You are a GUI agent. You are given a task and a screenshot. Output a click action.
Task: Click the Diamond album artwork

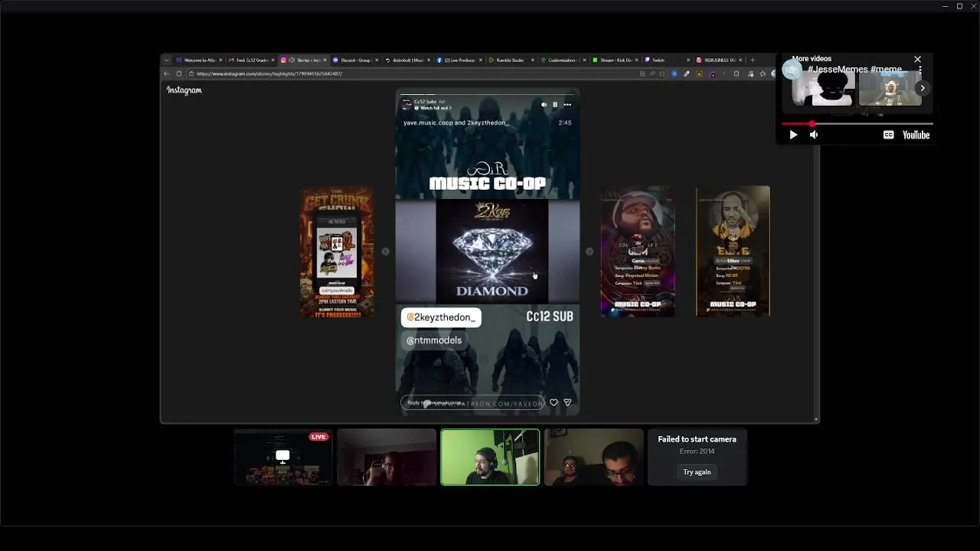point(492,251)
